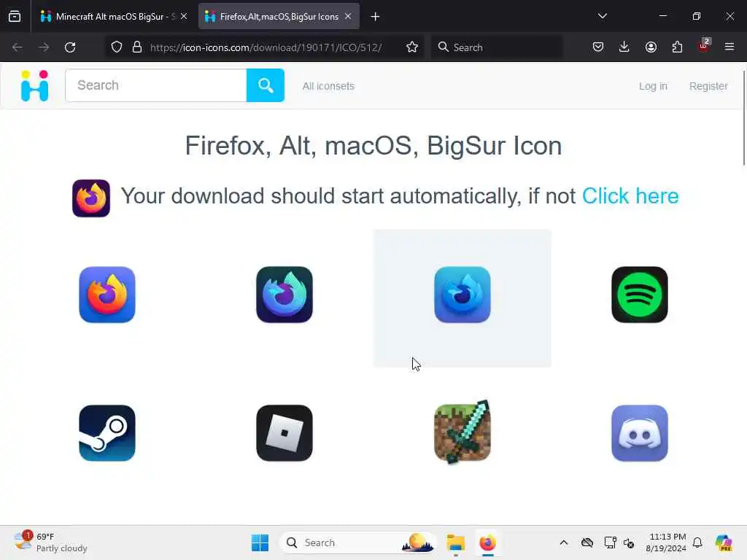The height and width of the screenshot is (560, 747).
Task: Open the Discord icon
Action: click(639, 433)
